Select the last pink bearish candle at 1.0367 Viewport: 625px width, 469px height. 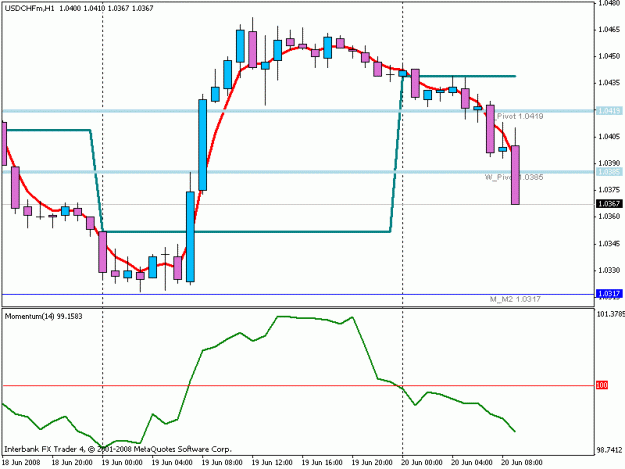[x=515, y=175]
